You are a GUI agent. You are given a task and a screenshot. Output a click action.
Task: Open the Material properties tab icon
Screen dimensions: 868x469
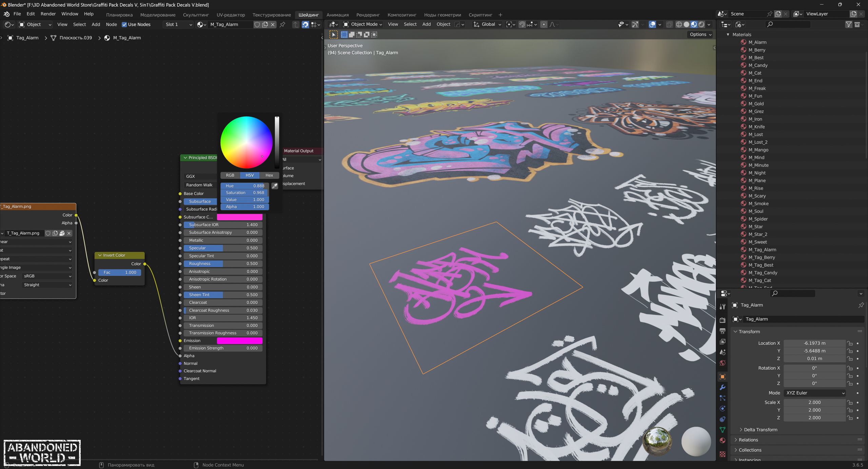tap(723, 440)
